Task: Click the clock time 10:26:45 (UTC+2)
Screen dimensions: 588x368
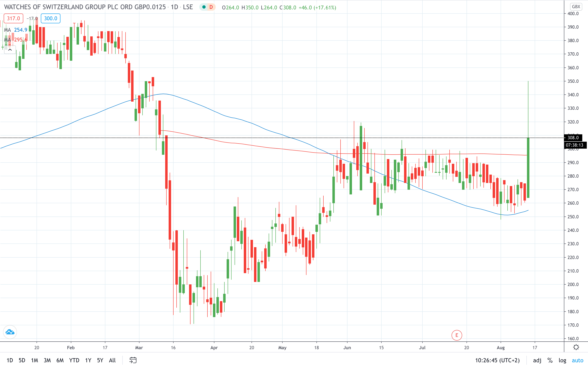Action: 497,360
